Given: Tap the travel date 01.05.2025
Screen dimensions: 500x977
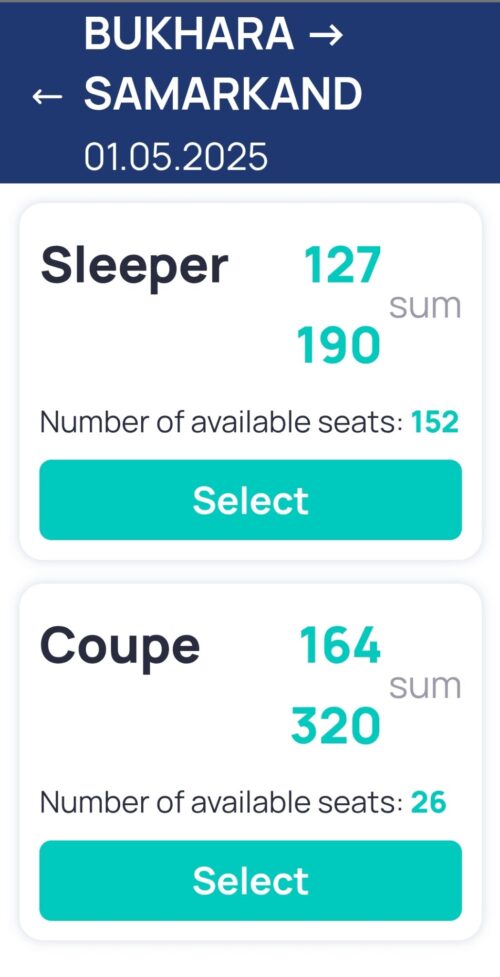Looking at the screenshot, I should pos(176,156).
